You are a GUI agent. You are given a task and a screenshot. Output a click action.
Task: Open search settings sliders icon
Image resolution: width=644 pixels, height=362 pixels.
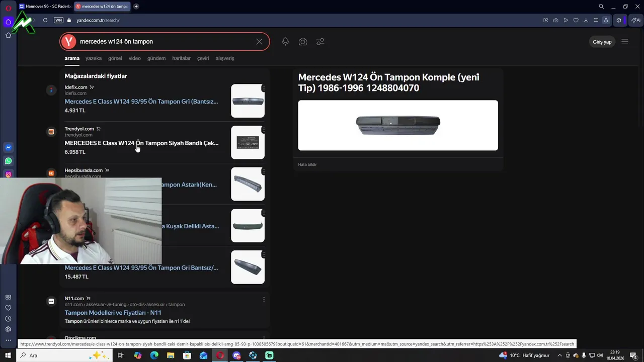point(320,42)
